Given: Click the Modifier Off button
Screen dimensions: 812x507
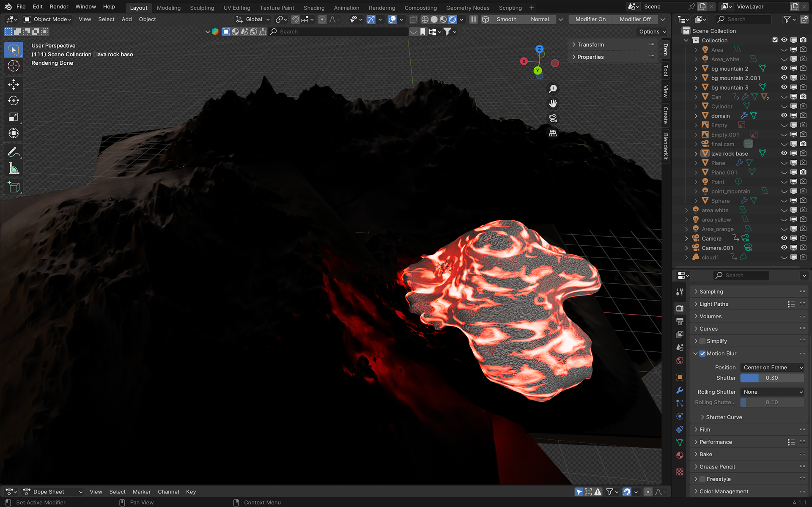Looking at the screenshot, I should pos(635,19).
